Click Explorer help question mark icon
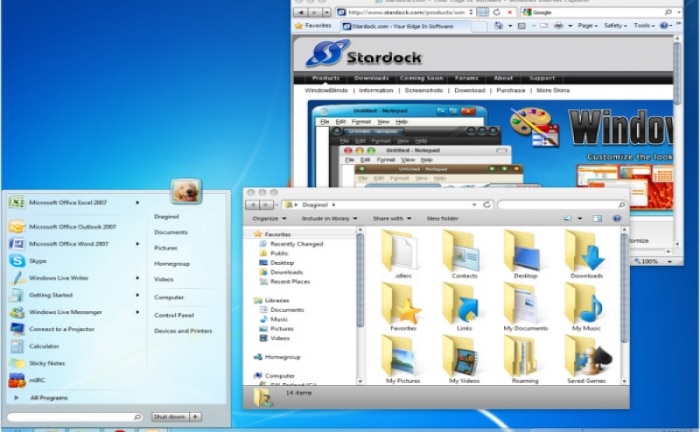Screen dimensions: 700x432 [x=617, y=218]
